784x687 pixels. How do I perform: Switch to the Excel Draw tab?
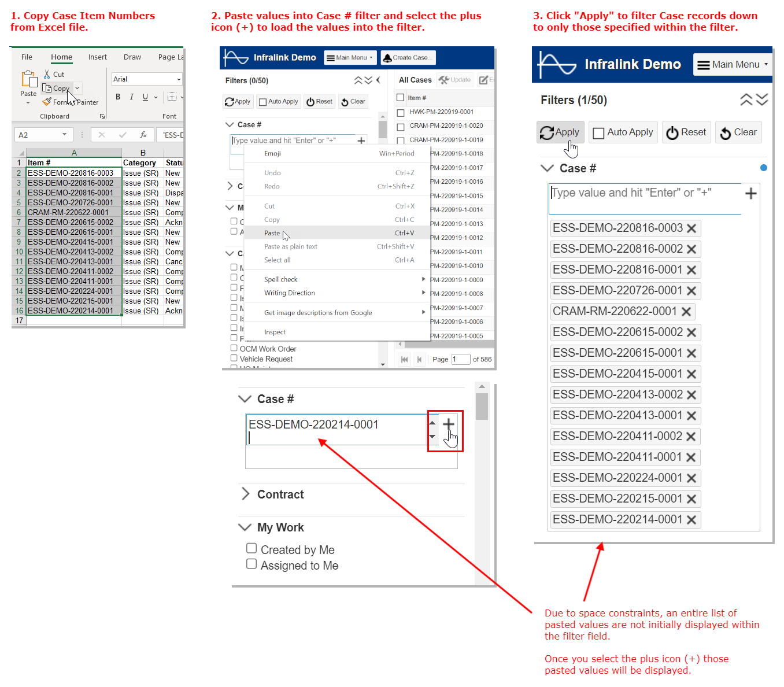pyautogui.click(x=132, y=57)
